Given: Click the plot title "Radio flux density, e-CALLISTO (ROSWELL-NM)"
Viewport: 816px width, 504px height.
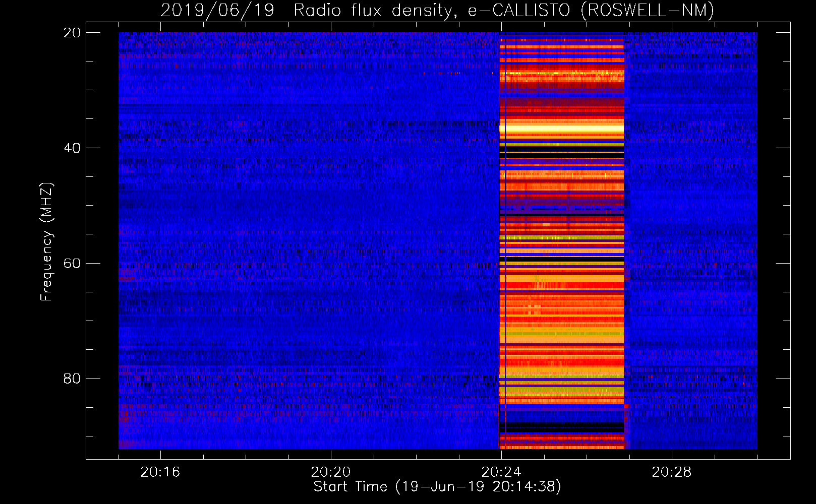Looking at the screenshot, I should point(504,10).
